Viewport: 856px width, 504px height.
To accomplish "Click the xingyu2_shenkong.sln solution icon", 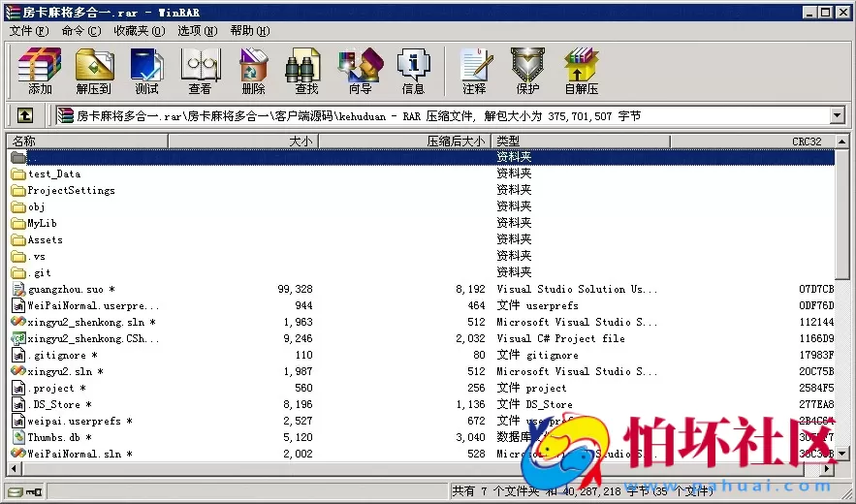I will pyautogui.click(x=18, y=322).
